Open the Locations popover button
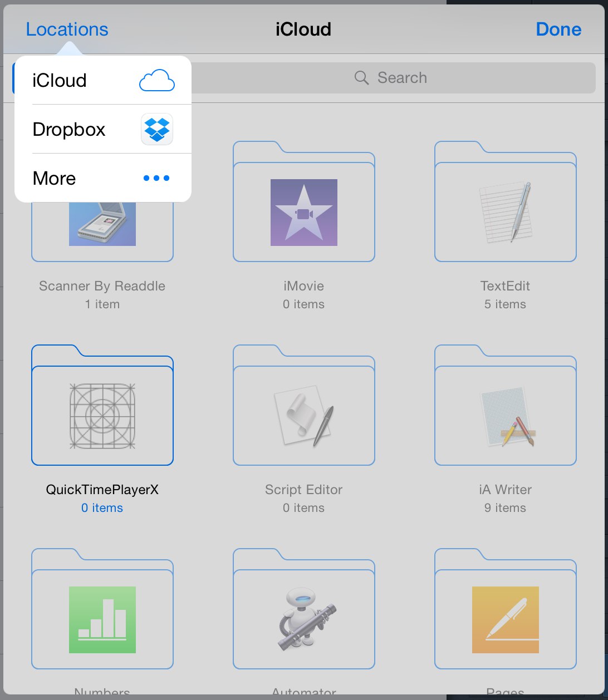The image size is (608, 700). [x=67, y=29]
